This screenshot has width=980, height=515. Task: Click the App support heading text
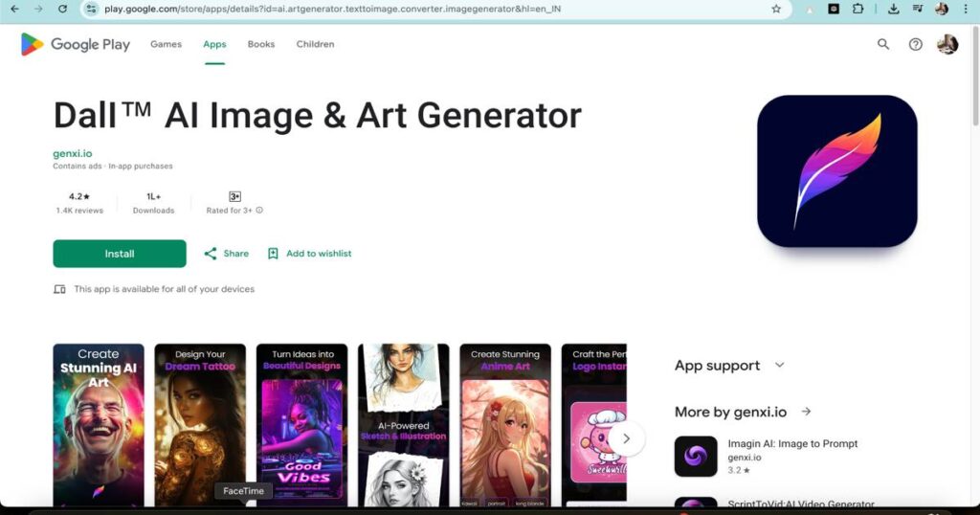717,366
